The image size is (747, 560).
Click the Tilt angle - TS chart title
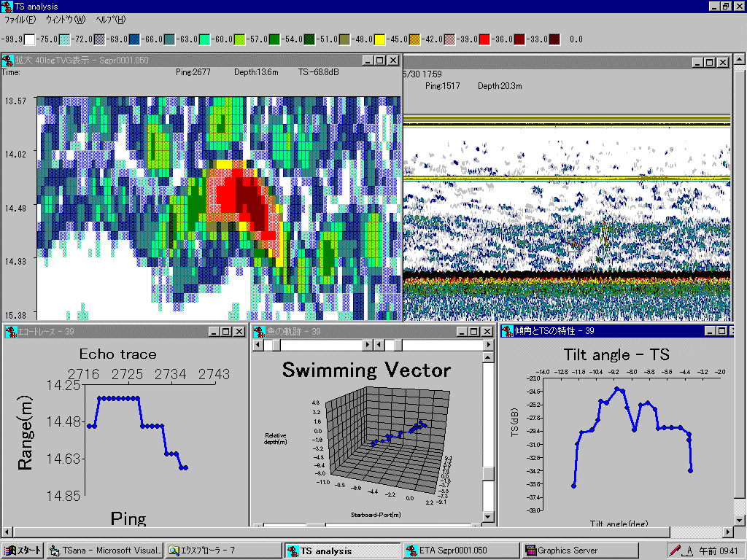(x=616, y=355)
